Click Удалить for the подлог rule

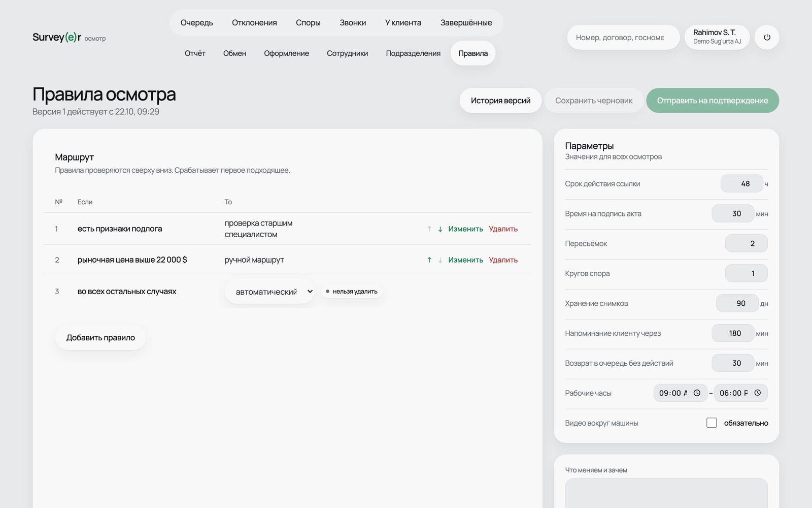(503, 229)
